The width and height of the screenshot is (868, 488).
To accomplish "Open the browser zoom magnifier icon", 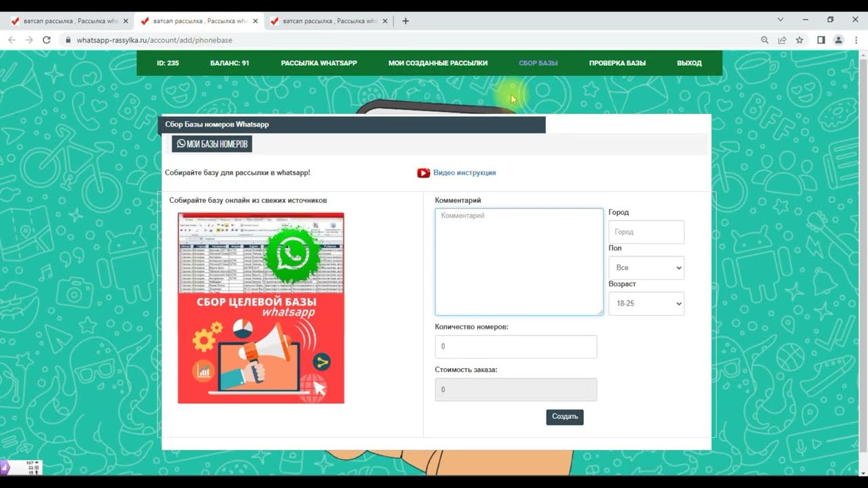I will pyautogui.click(x=765, y=40).
